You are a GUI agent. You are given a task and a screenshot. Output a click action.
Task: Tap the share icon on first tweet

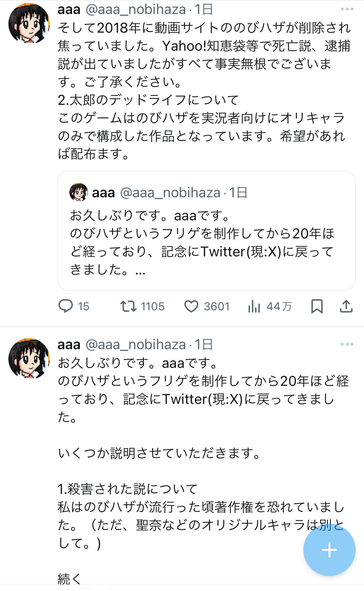click(x=346, y=307)
